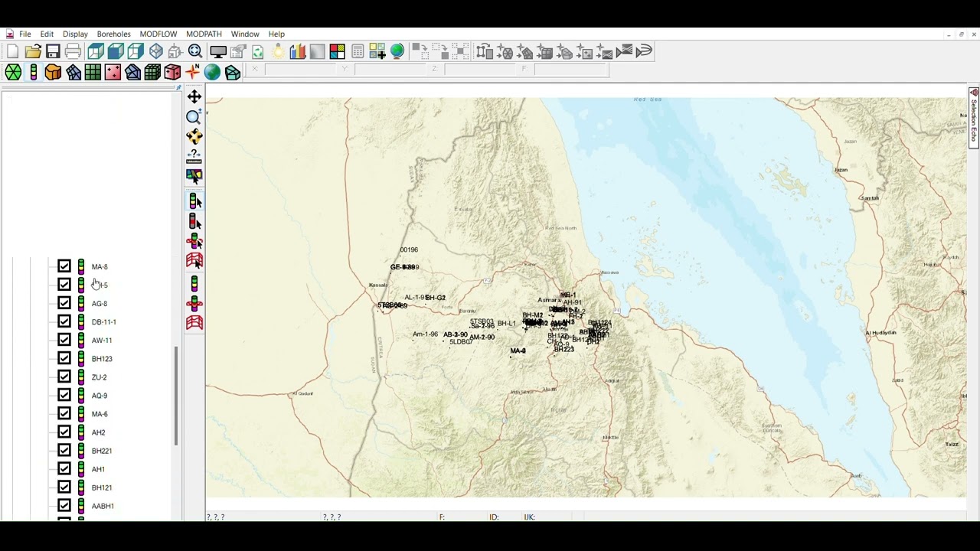The height and width of the screenshot is (551, 980).
Task: Open the Window menu
Action: pyautogui.click(x=245, y=34)
